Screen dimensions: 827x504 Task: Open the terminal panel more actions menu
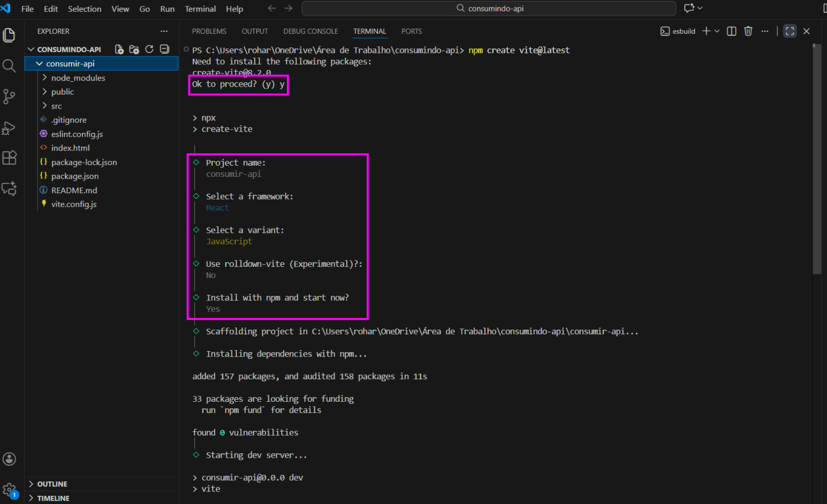point(765,31)
